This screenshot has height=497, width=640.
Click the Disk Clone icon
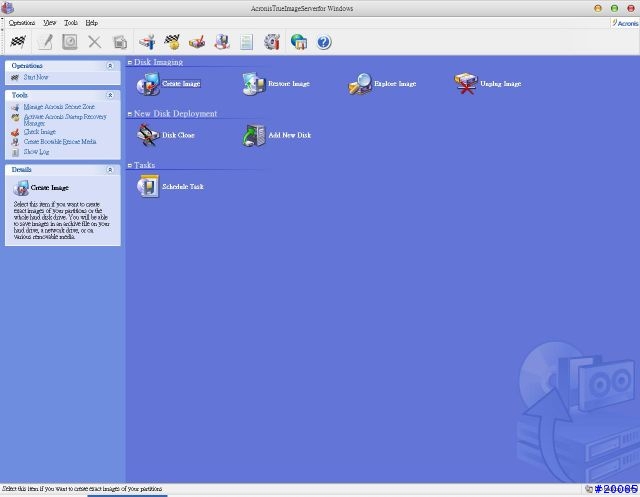point(148,135)
